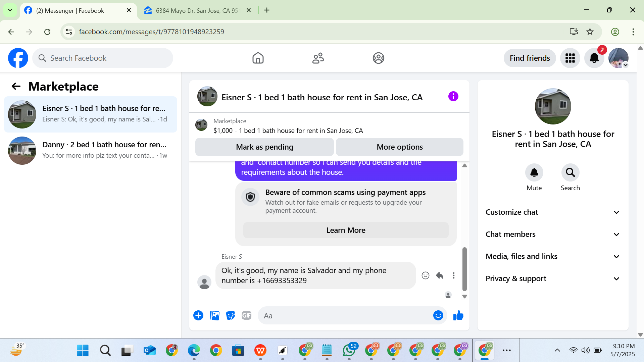This screenshot has height=362, width=644.
Task: Expand Customize chat section
Action: point(552,212)
